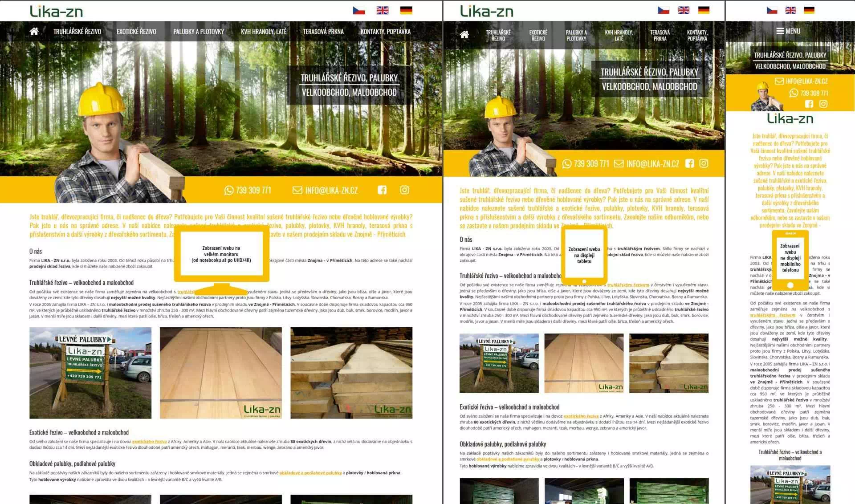Click the envelope email icon in the mobile layout
Viewport: 855px width, 504px height.
click(x=779, y=81)
